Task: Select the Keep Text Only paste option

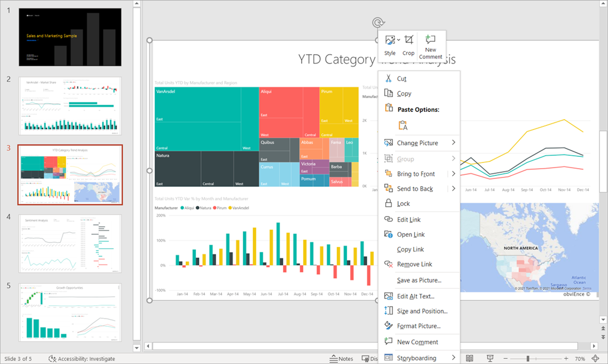Action: click(x=403, y=125)
